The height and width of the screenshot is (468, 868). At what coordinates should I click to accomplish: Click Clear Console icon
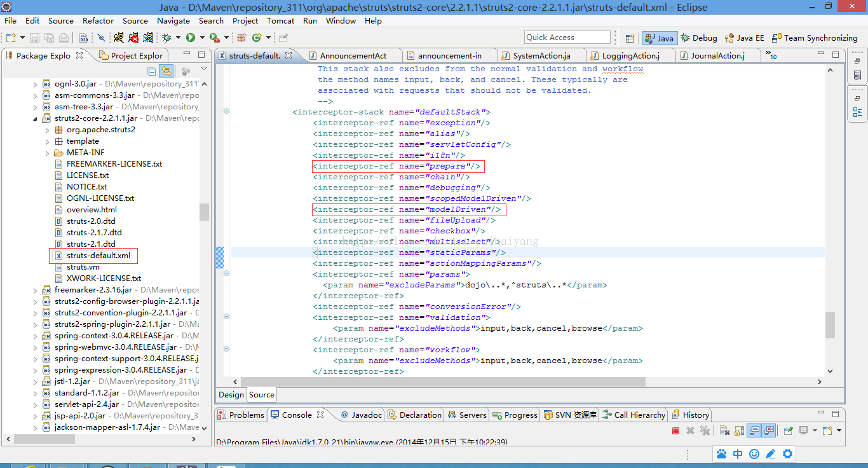724,430
